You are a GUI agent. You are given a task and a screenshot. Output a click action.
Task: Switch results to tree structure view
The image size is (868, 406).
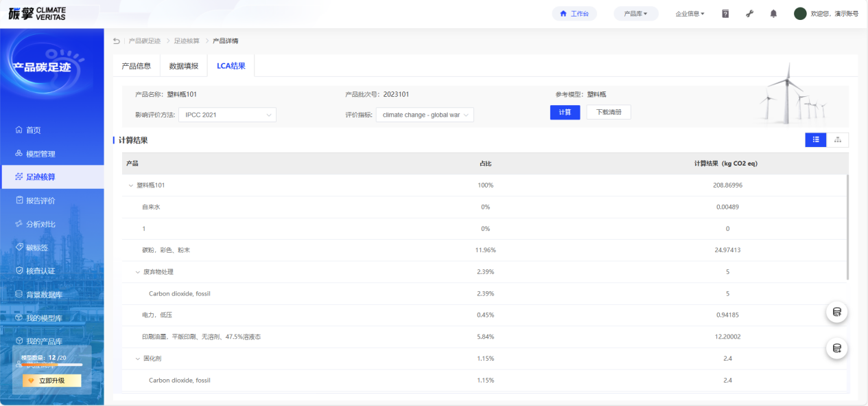click(838, 140)
